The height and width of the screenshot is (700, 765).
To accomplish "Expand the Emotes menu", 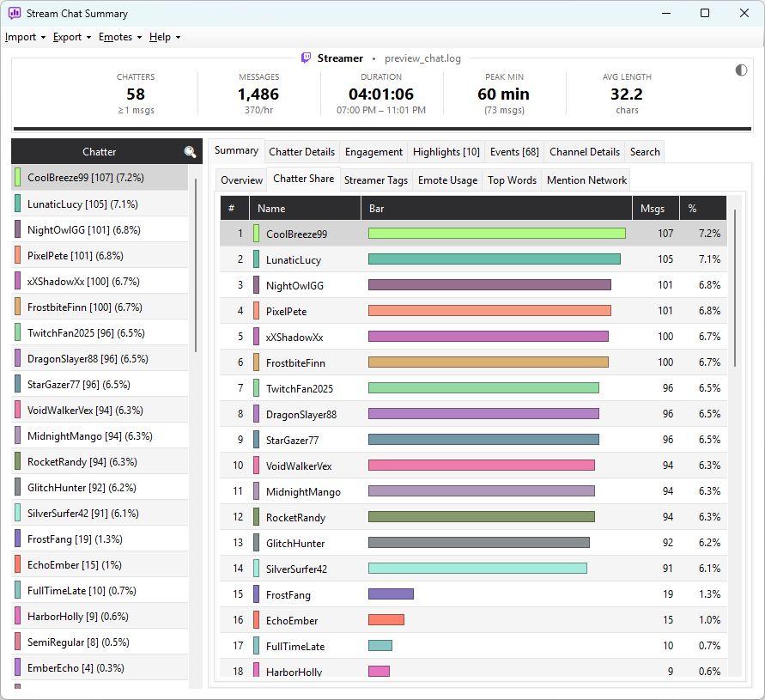I will pos(120,37).
